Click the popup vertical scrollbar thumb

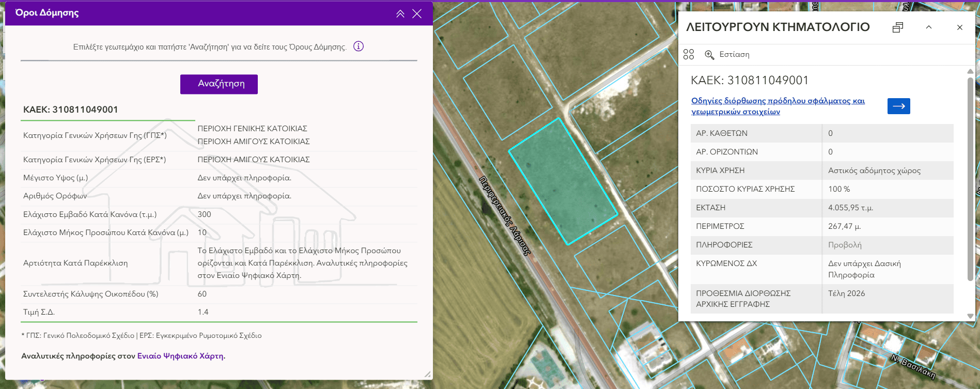pos(970,178)
